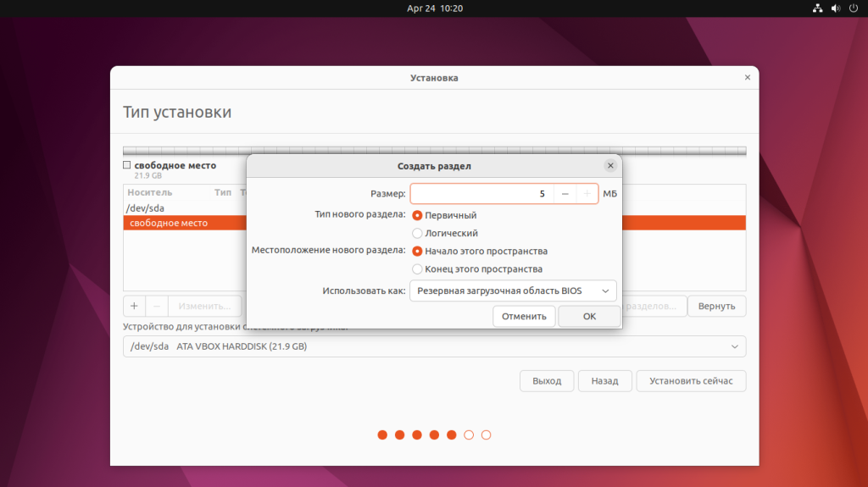This screenshot has height=487, width=868.
Task: Open the power menu icon
Action: point(853,8)
